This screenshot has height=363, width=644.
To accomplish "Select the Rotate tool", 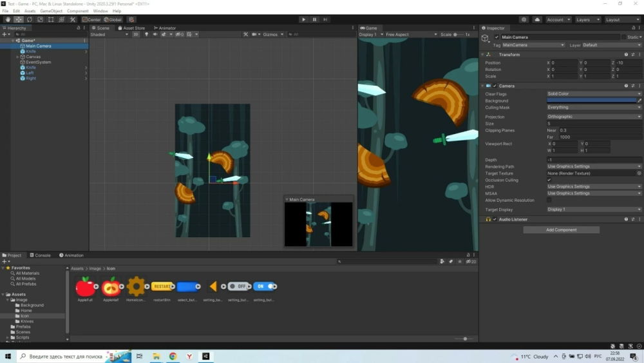I will 30,19.
